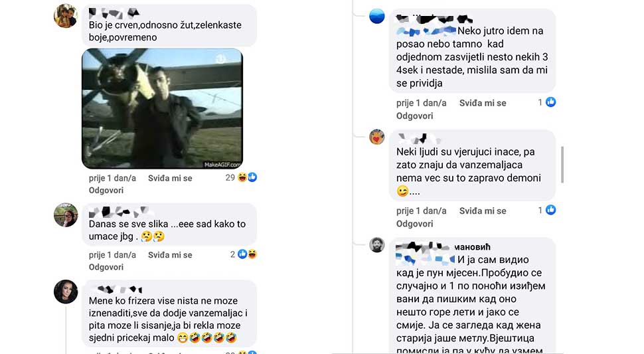Click the scrollbar beside the right comments column

tap(562, 164)
